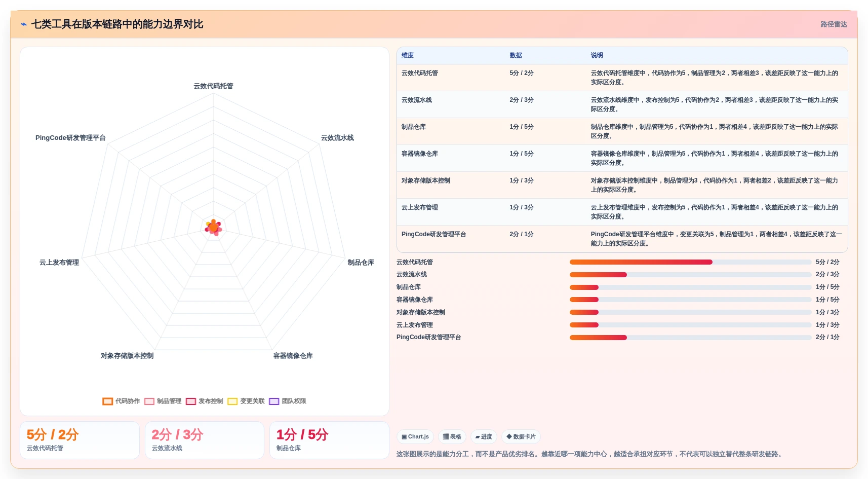Click the radar chart center data cluster
The height and width of the screenshot is (479, 868).
(214, 228)
